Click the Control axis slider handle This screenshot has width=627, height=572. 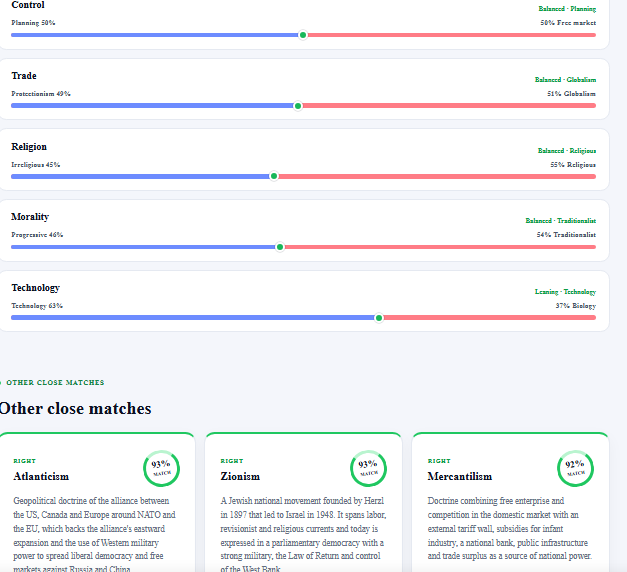click(x=303, y=35)
